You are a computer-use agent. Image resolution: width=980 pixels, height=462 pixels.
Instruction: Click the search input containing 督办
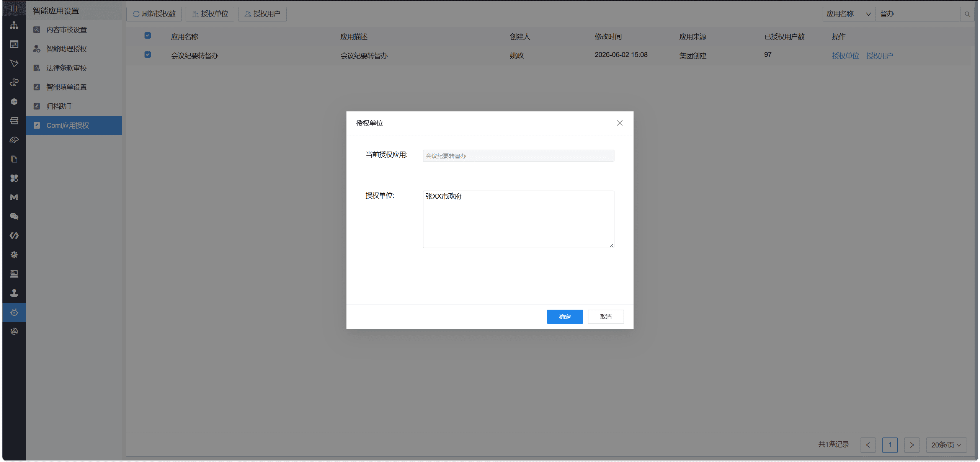click(x=918, y=14)
